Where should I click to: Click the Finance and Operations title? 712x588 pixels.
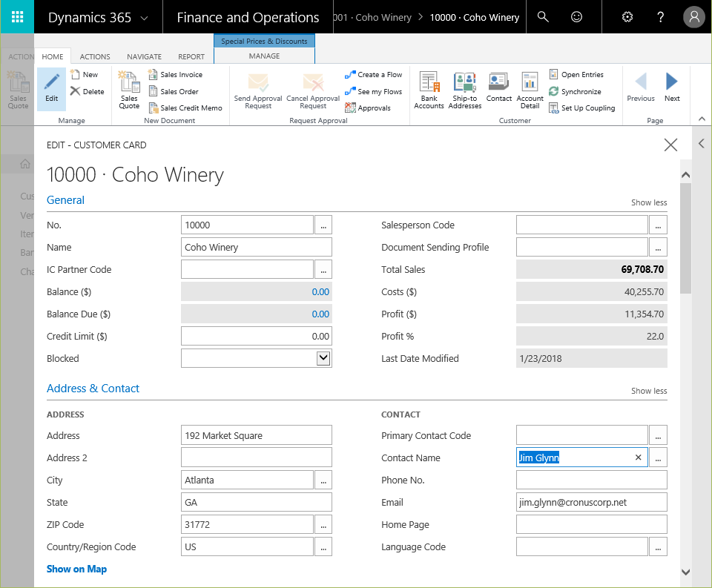(248, 17)
